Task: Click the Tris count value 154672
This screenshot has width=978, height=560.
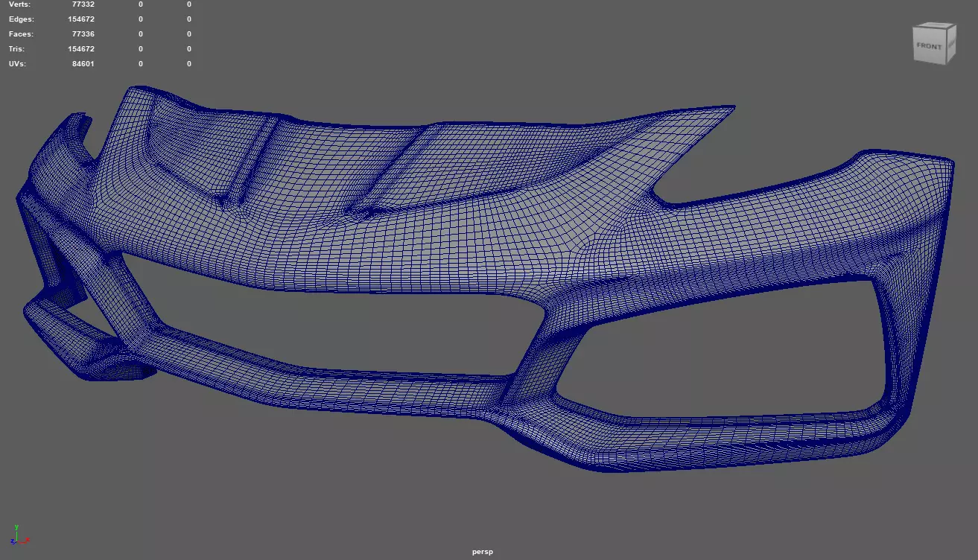Action: 81,48
